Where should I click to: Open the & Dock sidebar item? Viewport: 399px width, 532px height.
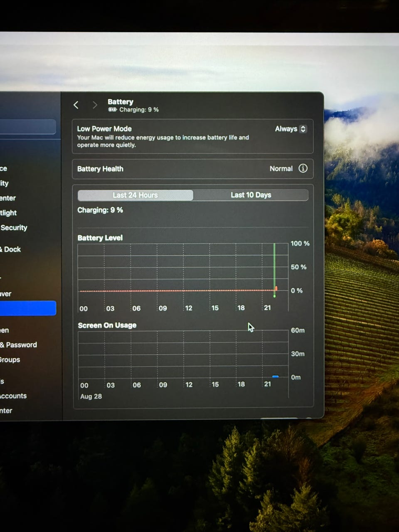coord(10,249)
